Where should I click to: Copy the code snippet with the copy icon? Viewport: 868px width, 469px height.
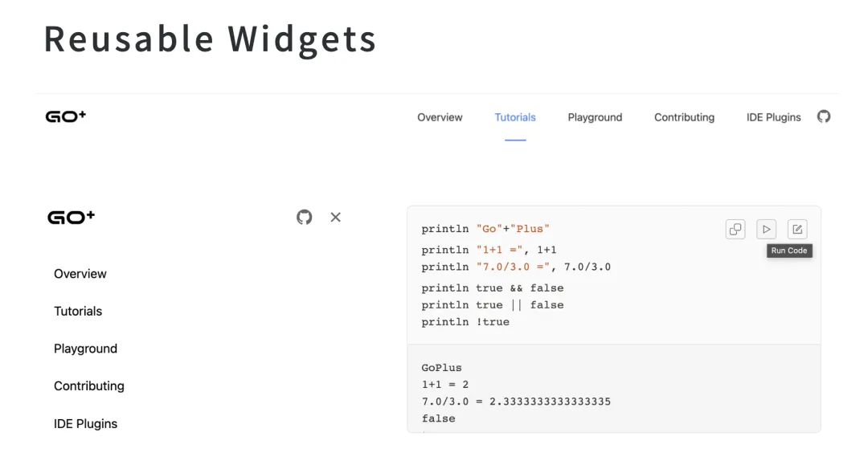tap(735, 229)
